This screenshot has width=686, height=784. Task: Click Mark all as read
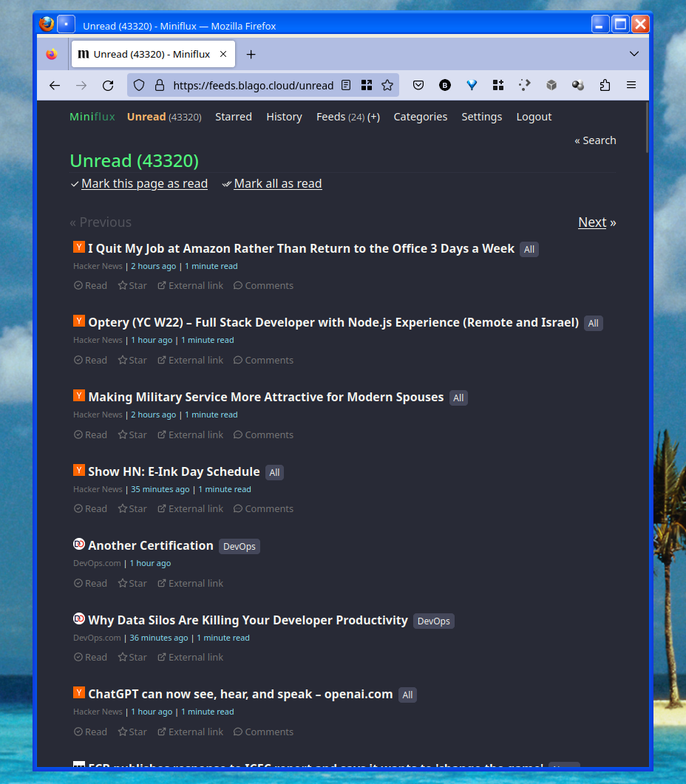278,183
